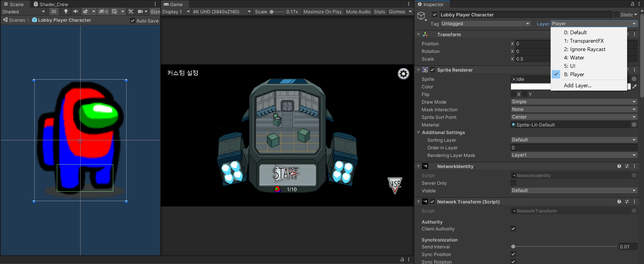Open the Game view three-dot menu
Viewport: 644px width, 264px height.
click(409, 4)
